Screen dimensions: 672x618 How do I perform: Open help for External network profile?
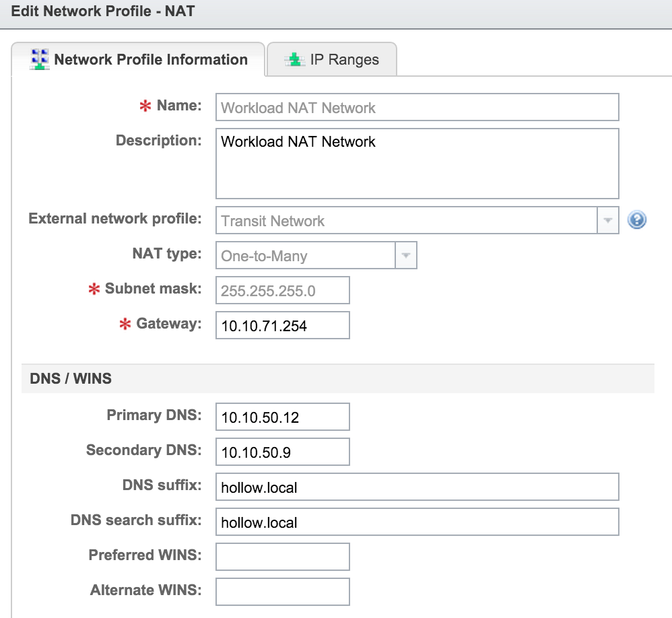[636, 220]
